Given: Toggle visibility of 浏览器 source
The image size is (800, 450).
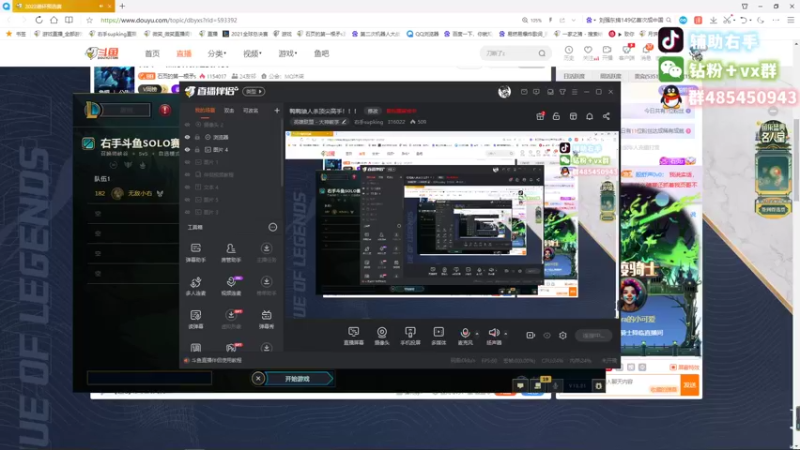Looking at the screenshot, I should click(187, 137).
